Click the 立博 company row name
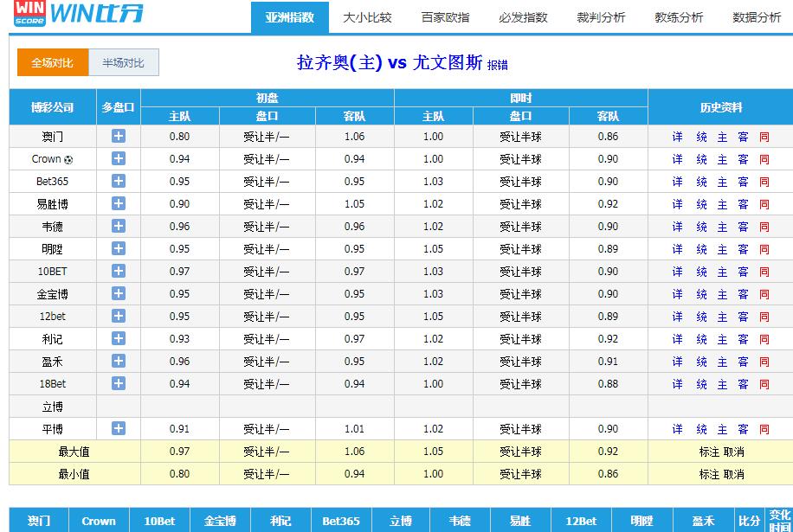This screenshot has height=532, width=793. [53, 407]
